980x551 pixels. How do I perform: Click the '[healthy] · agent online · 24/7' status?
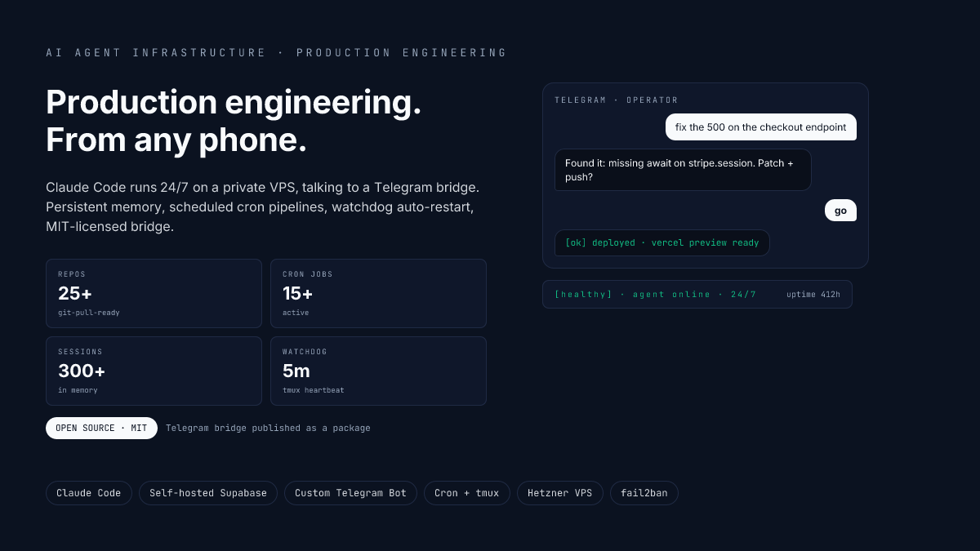656,295
